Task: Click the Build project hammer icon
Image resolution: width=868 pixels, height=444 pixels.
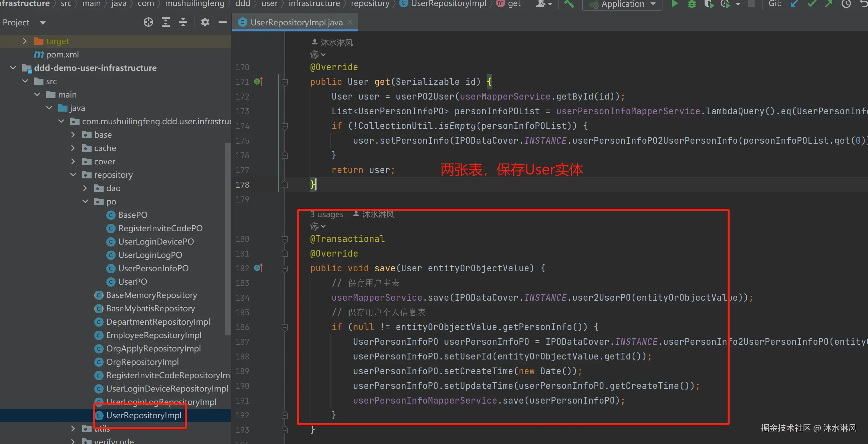Action: (x=569, y=4)
